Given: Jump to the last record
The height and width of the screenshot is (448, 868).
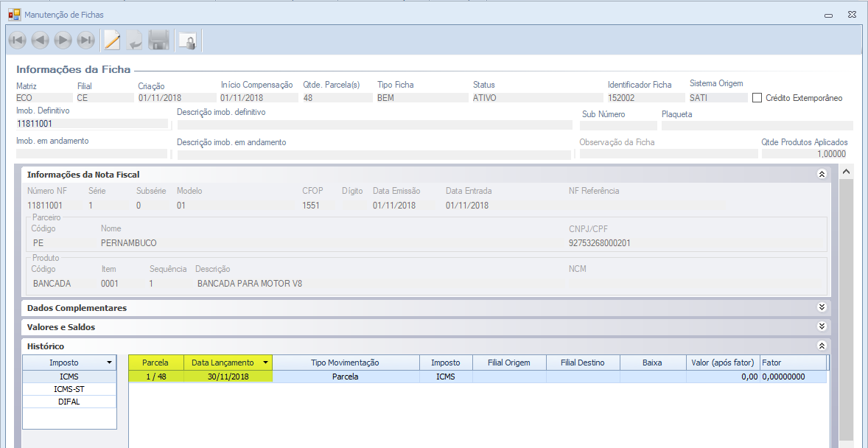Looking at the screenshot, I should coord(86,41).
